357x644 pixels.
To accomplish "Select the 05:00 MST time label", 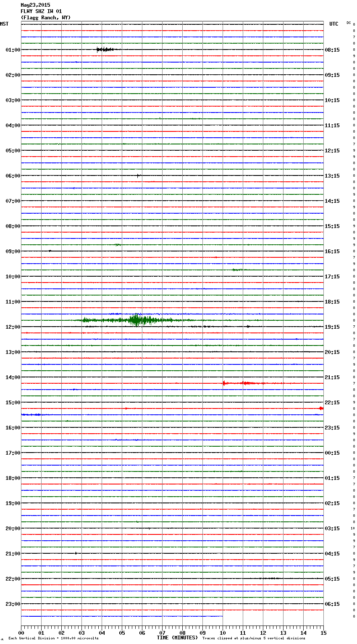I will (x=13, y=151).
